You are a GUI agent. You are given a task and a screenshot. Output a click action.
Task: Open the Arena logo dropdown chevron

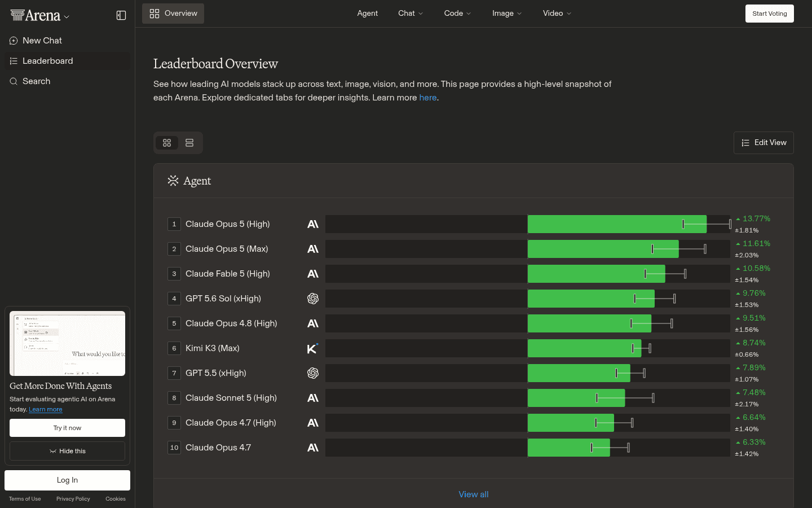pyautogui.click(x=67, y=17)
